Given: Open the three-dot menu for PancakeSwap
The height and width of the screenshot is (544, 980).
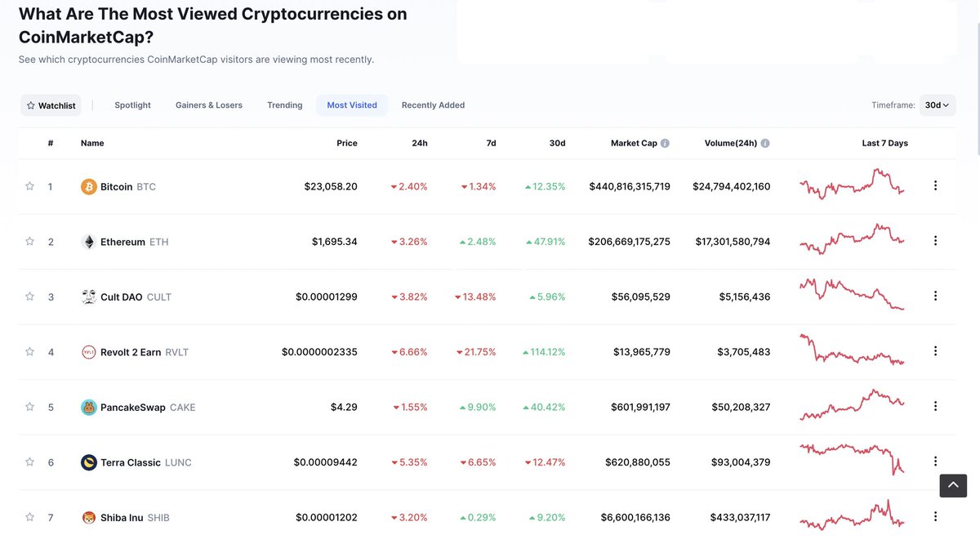Looking at the screenshot, I should [x=935, y=406].
